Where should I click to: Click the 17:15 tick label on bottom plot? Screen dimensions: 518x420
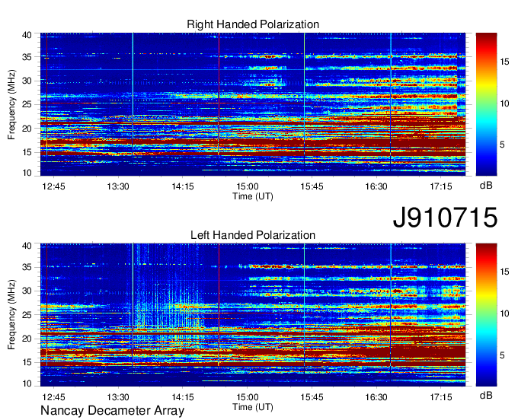tap(441, 397)
